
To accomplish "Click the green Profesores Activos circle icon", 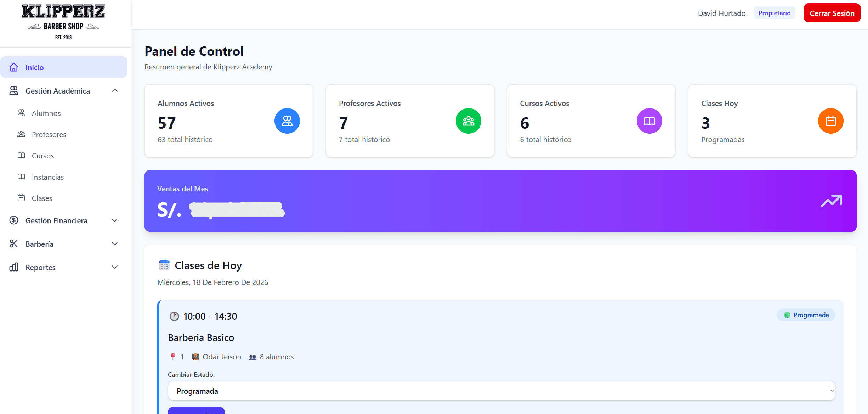I will (469, 121).
